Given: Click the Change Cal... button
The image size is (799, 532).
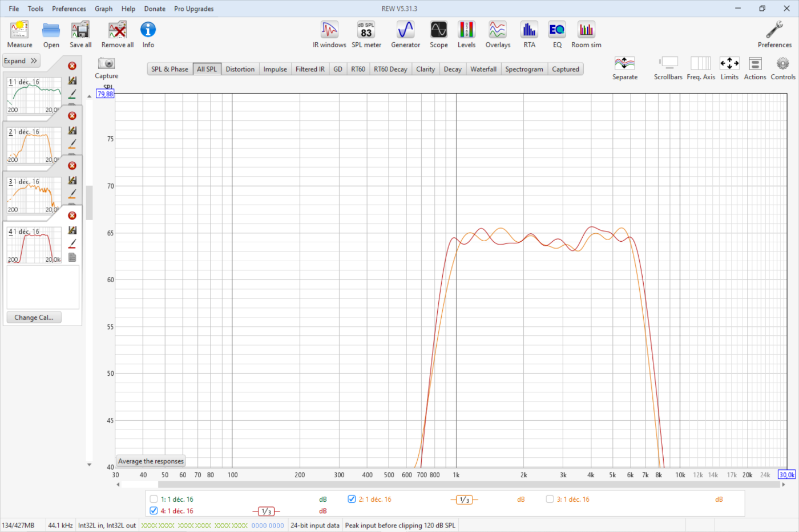Looking at the screenshot, I should pos(34,318).
